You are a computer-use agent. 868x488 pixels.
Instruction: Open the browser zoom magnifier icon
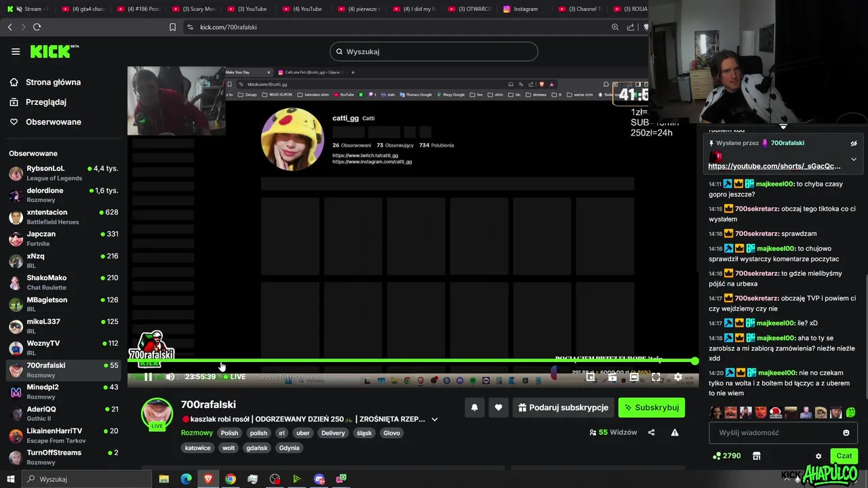pyautogui.click(x=615, y=27)
